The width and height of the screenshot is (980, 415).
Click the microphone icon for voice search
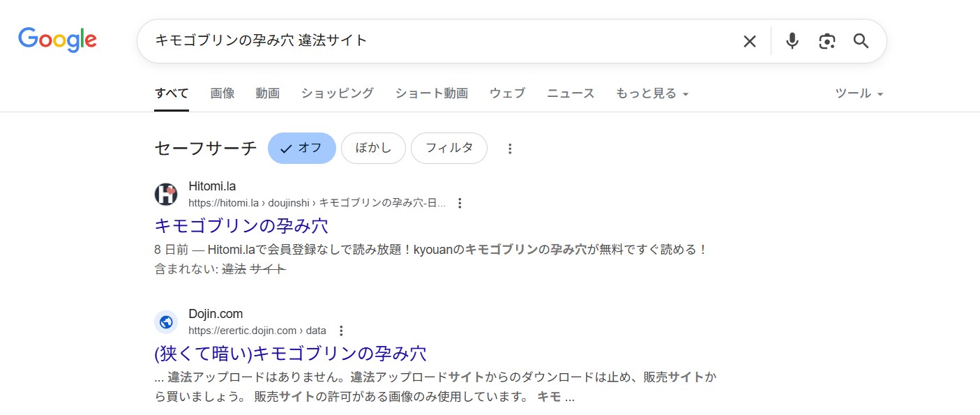pyautogui.click(x=792, y=41)
